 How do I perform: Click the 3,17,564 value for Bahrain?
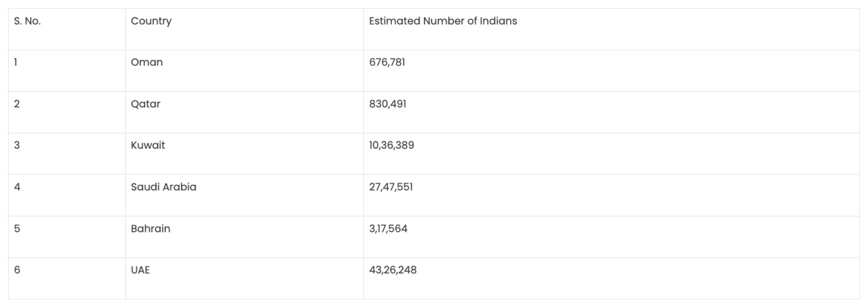click(388, 229)
